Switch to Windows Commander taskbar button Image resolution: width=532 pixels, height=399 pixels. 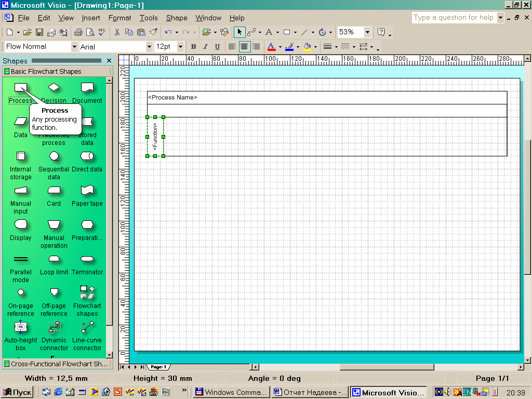[x=232, y=392]
